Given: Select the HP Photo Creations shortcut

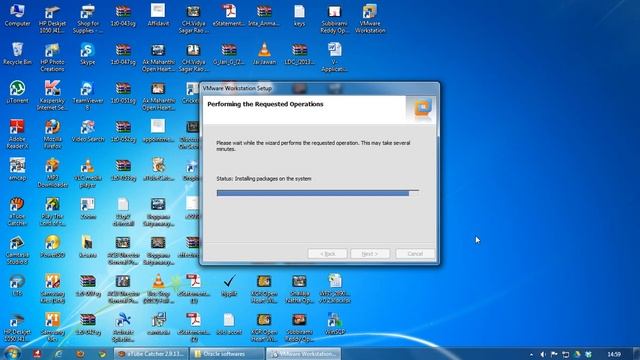Looking at the screenshot, I should [52, 57].
